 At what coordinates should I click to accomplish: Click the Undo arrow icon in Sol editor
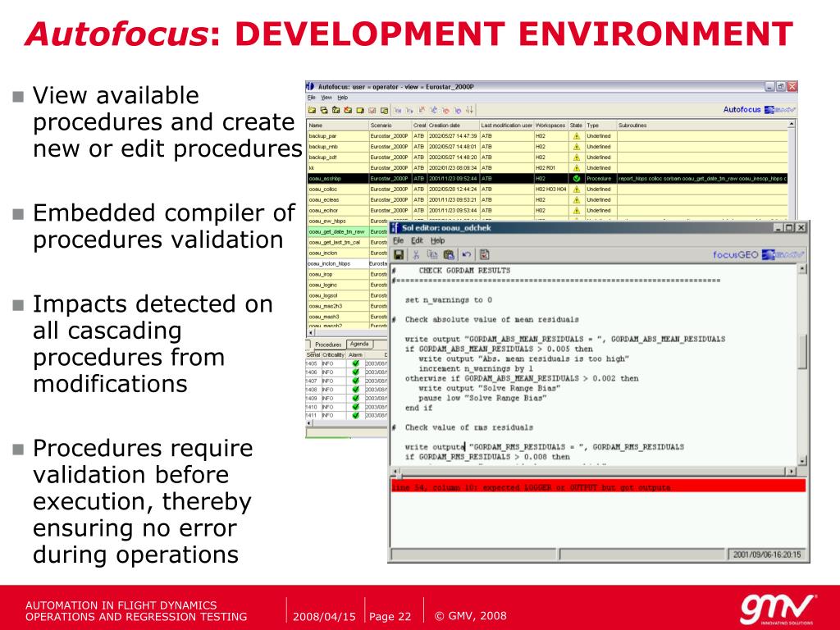[466, 254]
